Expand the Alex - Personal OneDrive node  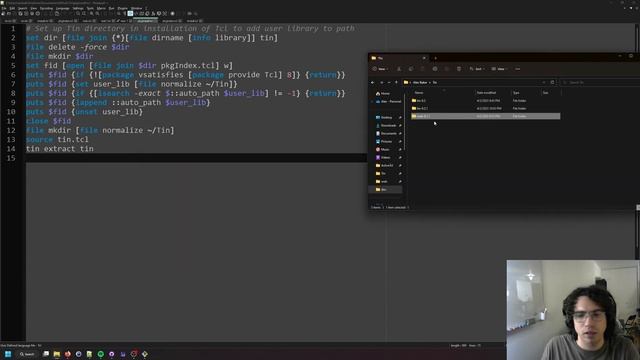pyautogui.click(x=372, y=101)
